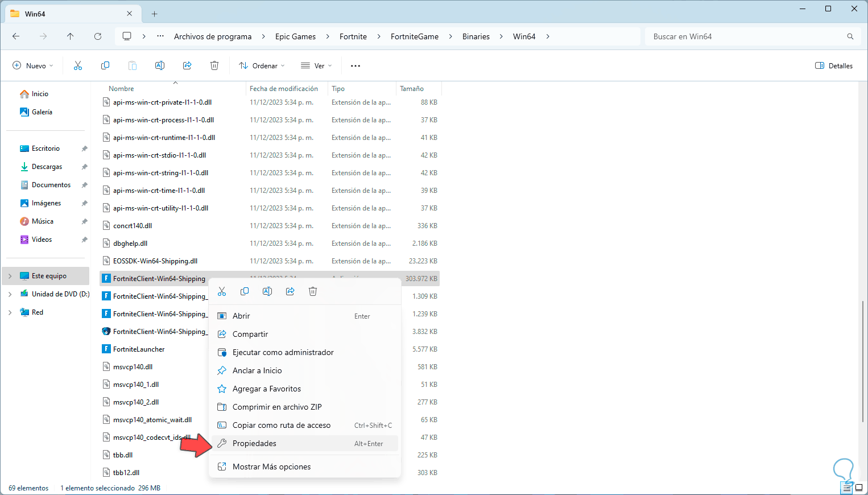868x495 pixels.
Task: Refresh the current folder view
Action: pos(98,36)
